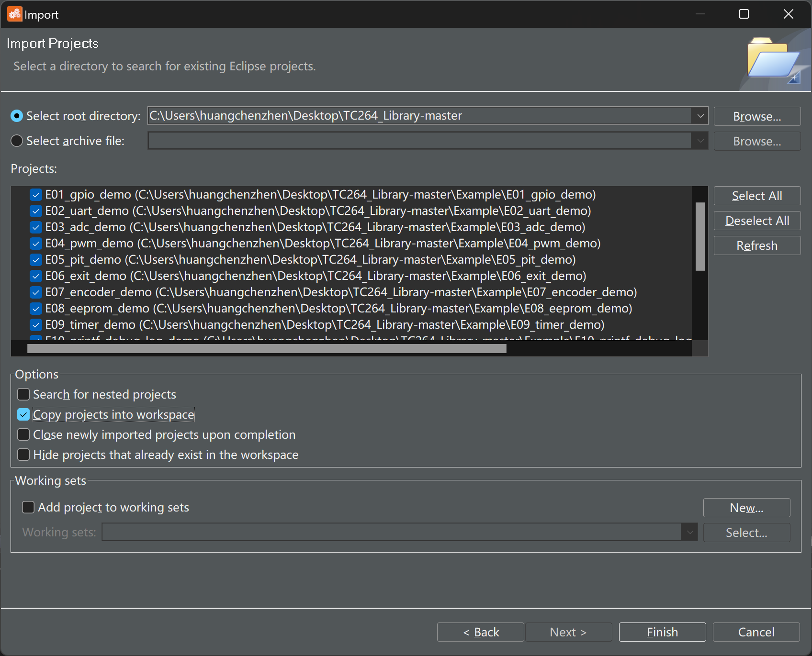The width and height of the screenshot is (812, 656).
Task: Uncheck the E03_adc_demo project checkbox
Action: (36, 227)
